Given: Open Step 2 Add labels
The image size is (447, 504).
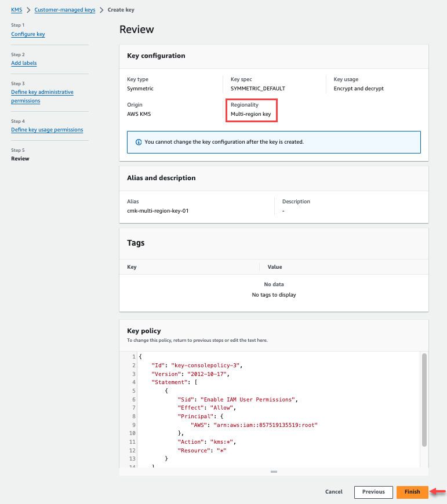Looking at the screenshot, I should [24, 63].
